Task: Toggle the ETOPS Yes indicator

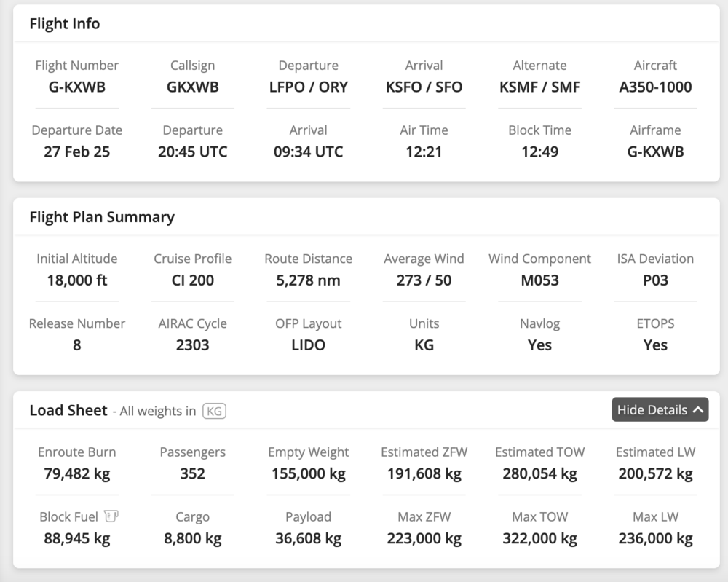Action: (654, 345)
